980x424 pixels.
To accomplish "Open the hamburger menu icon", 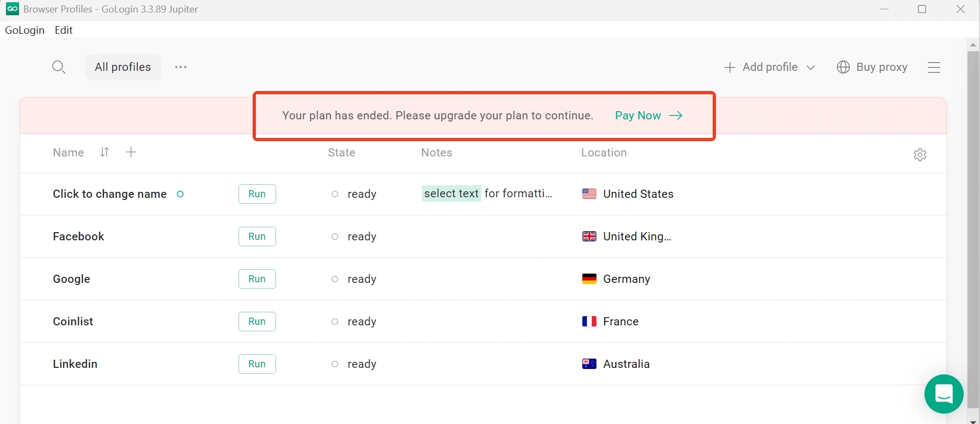I will [x=934, y=67].
